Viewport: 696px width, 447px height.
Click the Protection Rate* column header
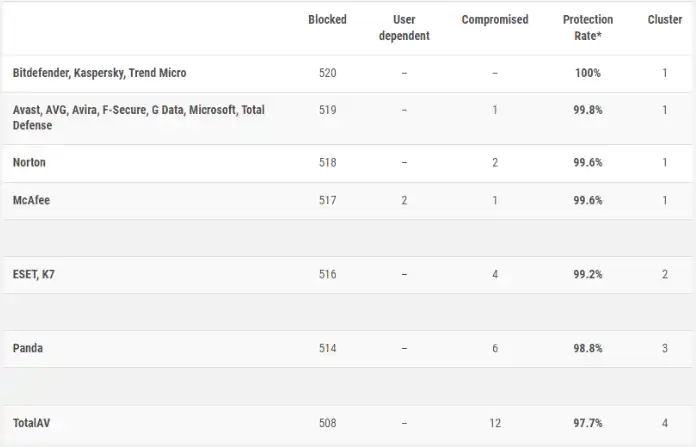coord(588,28)
